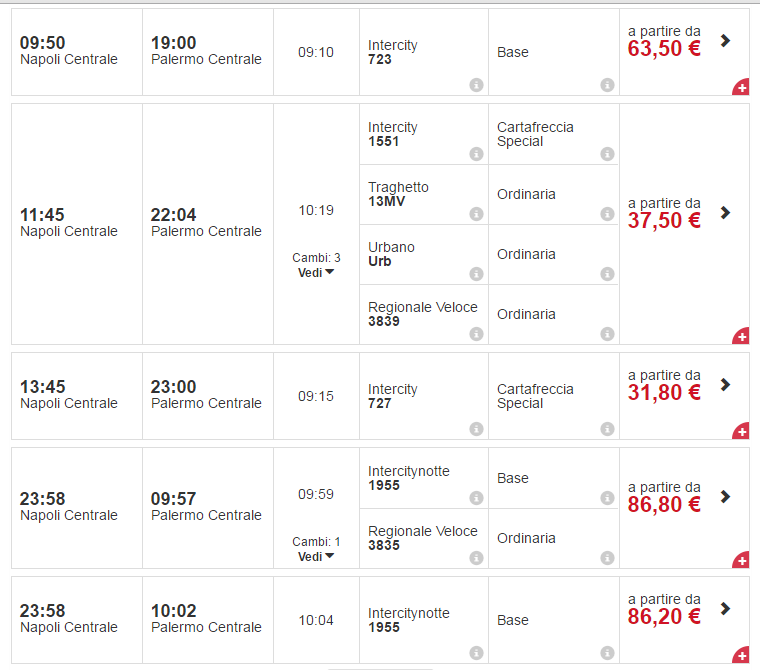The height and width of the screenshot is (670, 760).
Task: Click info icon for Urbano Urb segment
Action: pyautogui.click(x=476, y=274)
